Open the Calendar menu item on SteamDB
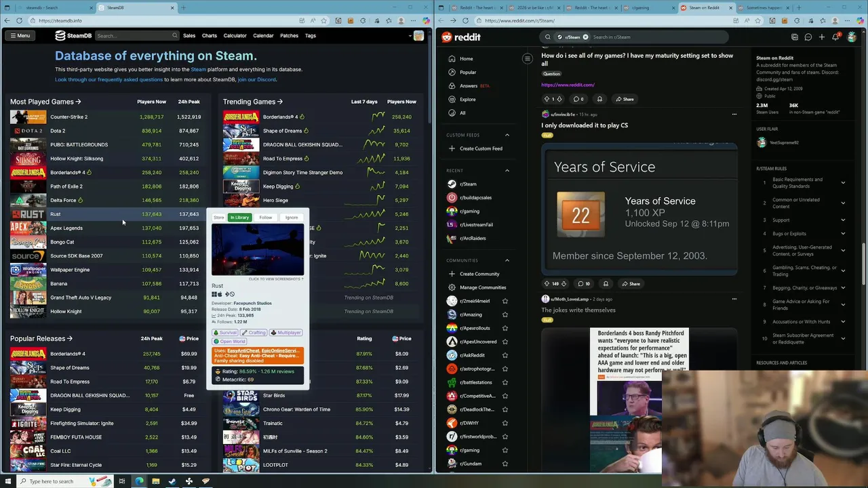 coord(263,35)
